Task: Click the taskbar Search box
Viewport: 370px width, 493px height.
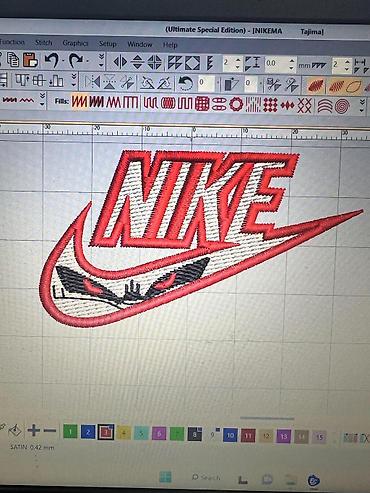Action: click(206, 478)
